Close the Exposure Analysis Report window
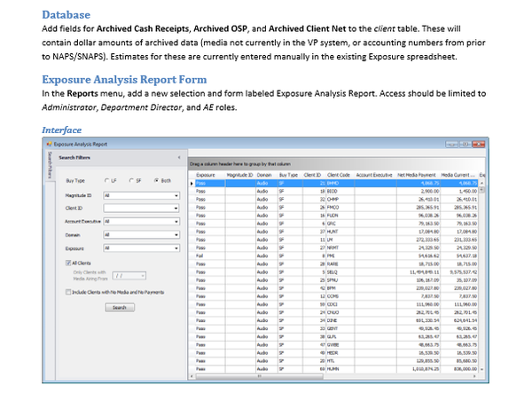The image size is (532, 394). pos(479,142)
